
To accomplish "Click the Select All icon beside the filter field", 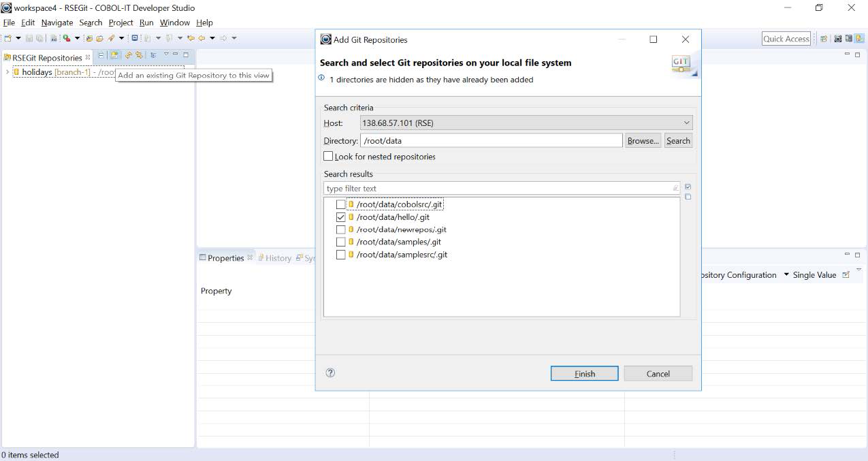I will 688,186.
